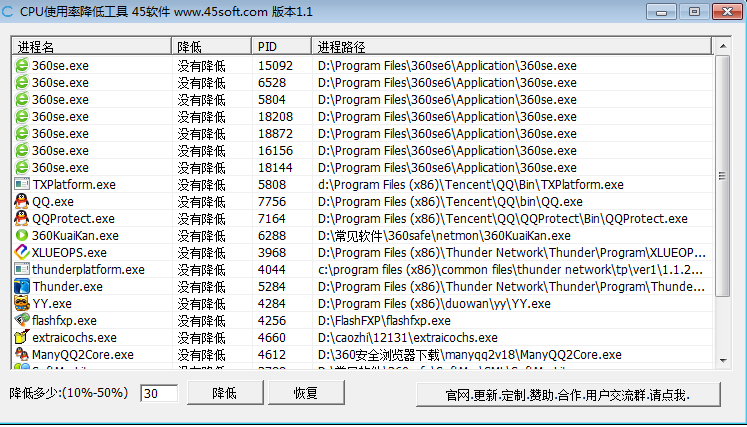Click the app icon in title bar
This screenshot has height=427, width=747.
click(x=8, y=11)
